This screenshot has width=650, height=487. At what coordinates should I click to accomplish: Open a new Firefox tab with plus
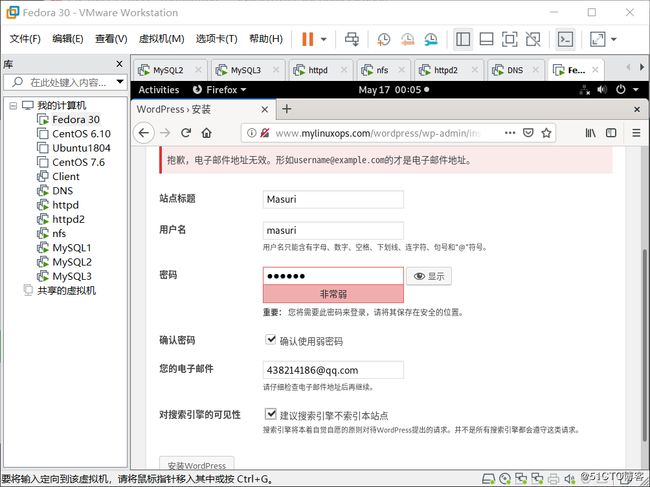[x=286, y=109]
